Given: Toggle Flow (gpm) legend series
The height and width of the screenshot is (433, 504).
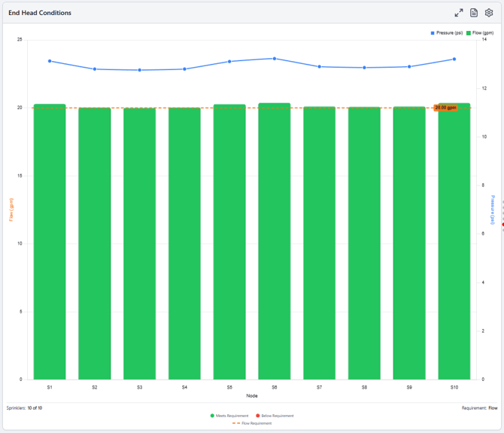Looking at the screenshot, I should [480, 33].
